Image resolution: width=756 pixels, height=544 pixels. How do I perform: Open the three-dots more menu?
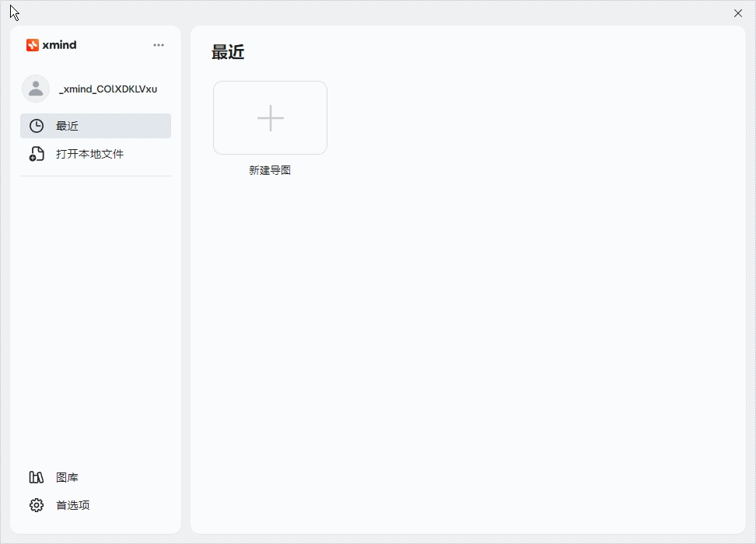[x=159, y=45]
